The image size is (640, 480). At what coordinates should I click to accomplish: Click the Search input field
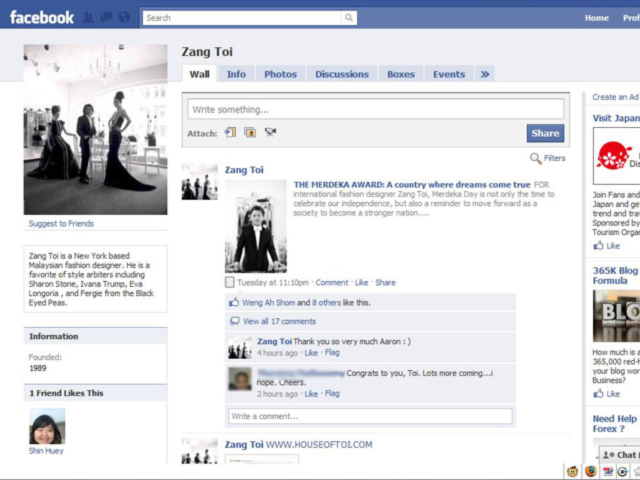point(242,18)
